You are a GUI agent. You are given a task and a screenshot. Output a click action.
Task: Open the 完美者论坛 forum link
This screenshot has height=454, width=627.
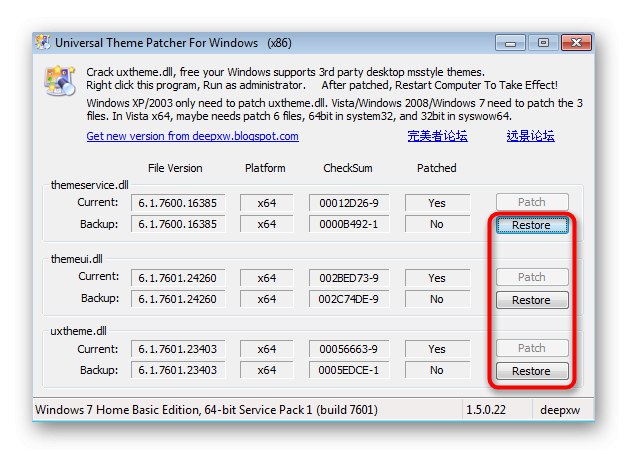[x=437, y=136]
